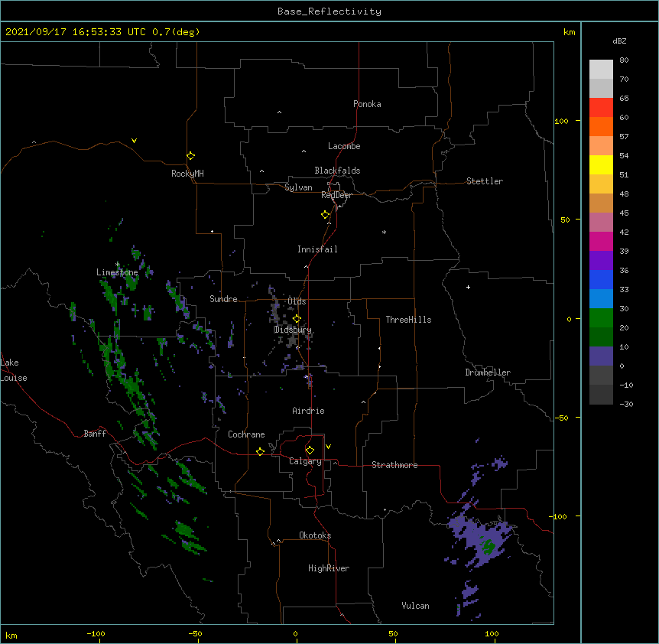Click the Vulcan label
Viewport: 659px width, 644px height.
pos(415,606)
